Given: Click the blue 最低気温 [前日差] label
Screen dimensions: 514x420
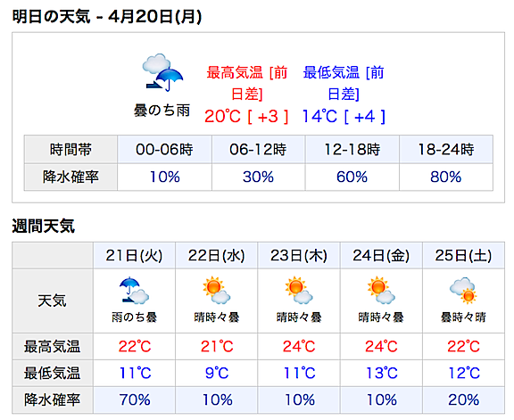Looking at the screenshot, I should click(344, 83).
